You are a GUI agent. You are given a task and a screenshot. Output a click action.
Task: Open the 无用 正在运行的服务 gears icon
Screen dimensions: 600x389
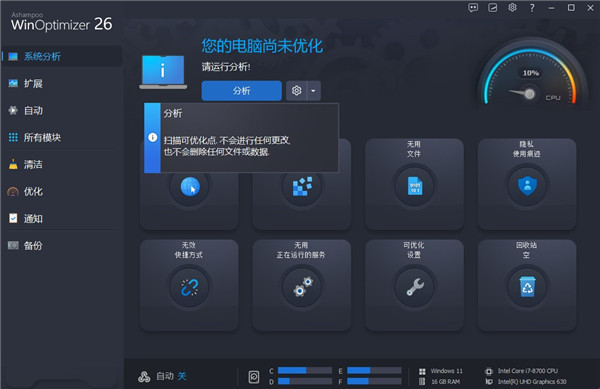pos(302,287)
